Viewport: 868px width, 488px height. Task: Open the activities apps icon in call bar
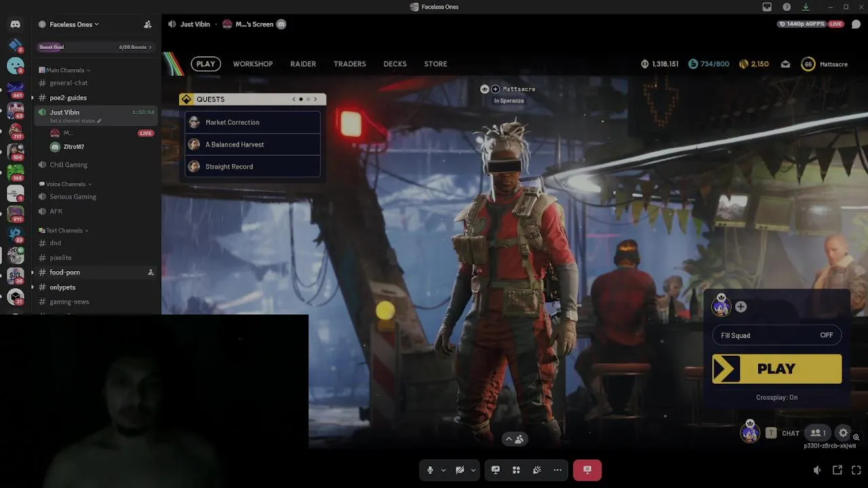[x=516, y=470]
